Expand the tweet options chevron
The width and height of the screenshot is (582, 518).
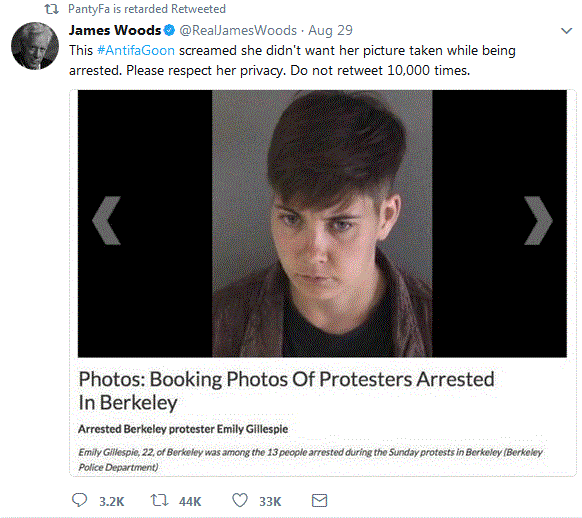point(566,31)
